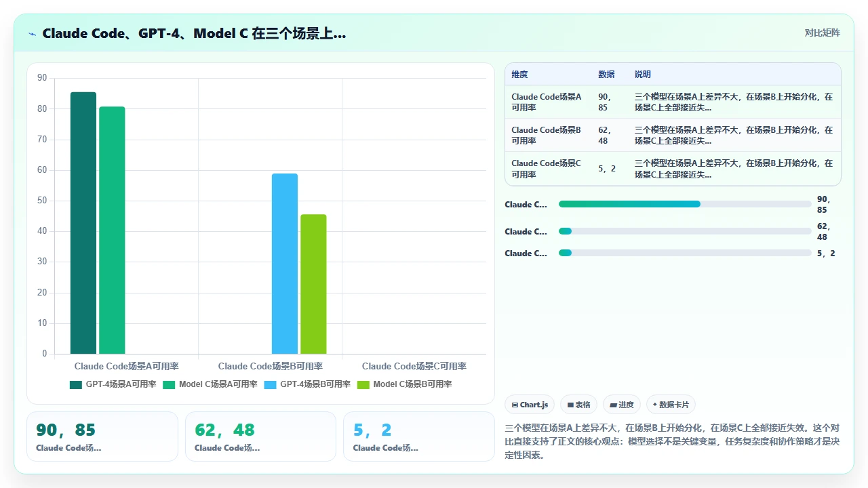
Task: Click the dark teal GPT-4 scenario A bar
Action: coord(83,223)
